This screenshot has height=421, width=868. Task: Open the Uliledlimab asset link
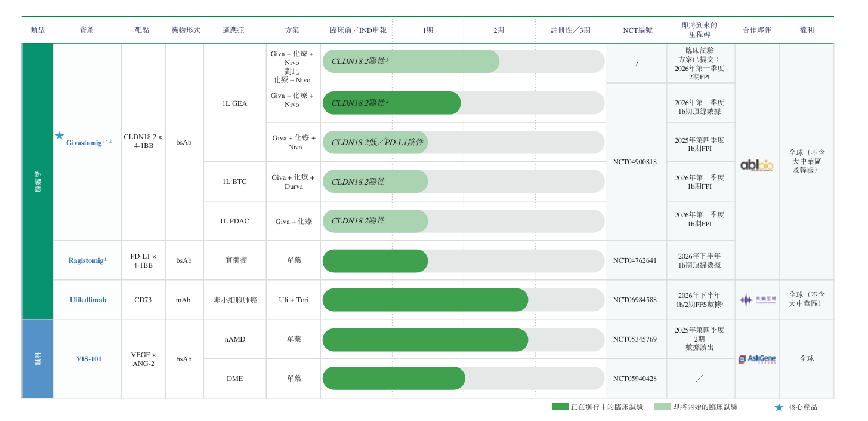(88, 300)
